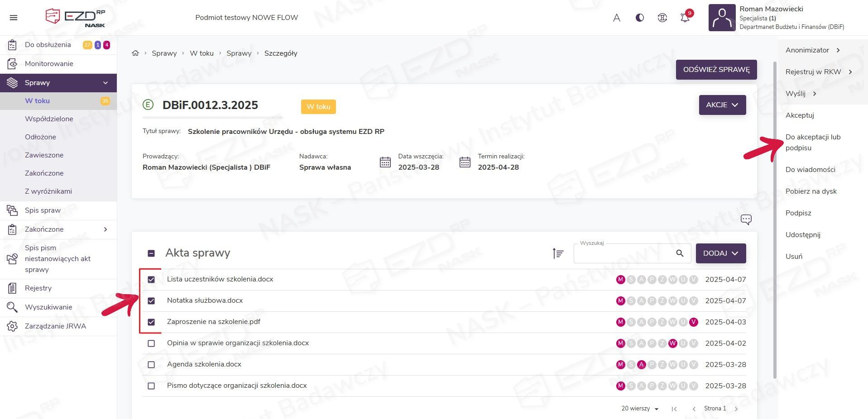Open the 20 wierszy rows-per-page dropdown
Viewport: 868px width, 419px height.
pyautogui.click(x=640, y=409)
